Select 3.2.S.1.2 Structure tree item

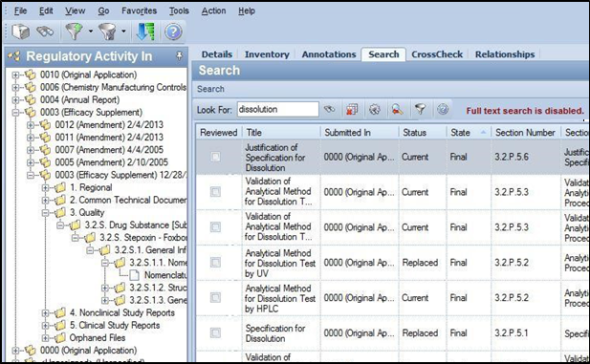coord(158,288)
